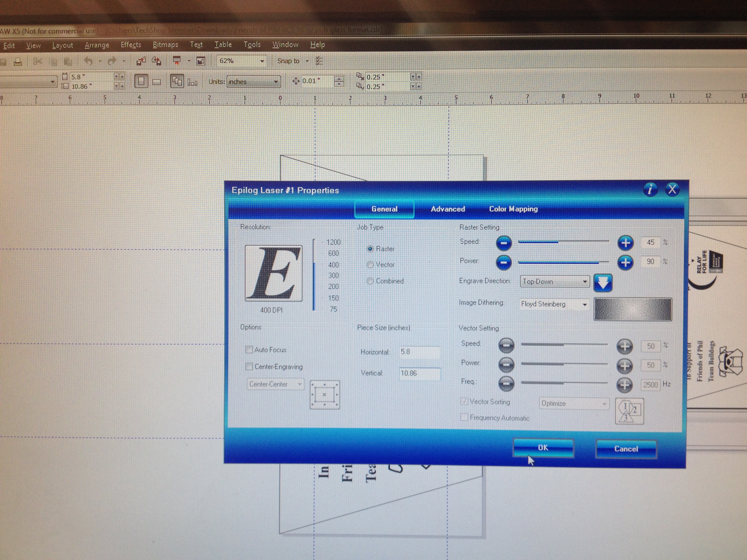
Task: Open the Effects menu
Action: coord(131,45)
